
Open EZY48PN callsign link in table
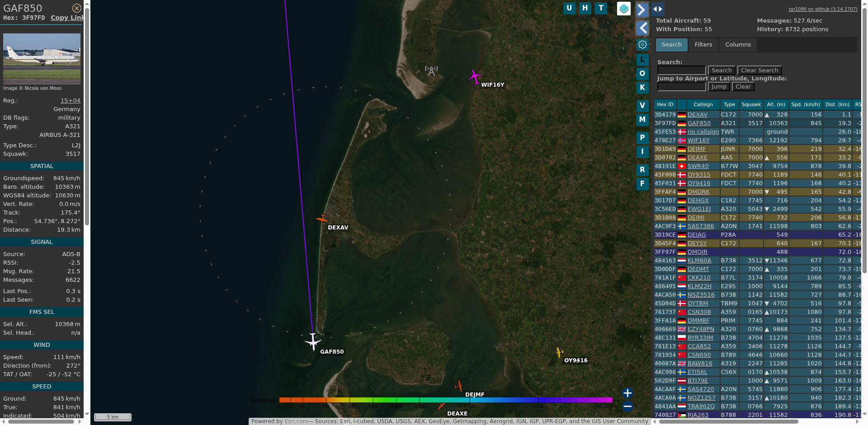(x=701, y=329)
